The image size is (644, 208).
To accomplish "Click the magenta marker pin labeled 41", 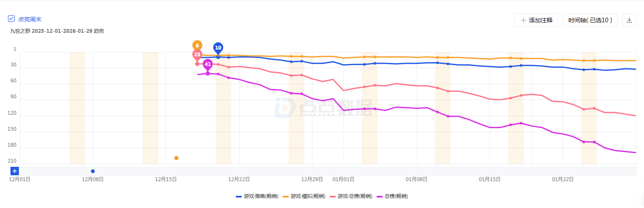I will coord(208,64).
